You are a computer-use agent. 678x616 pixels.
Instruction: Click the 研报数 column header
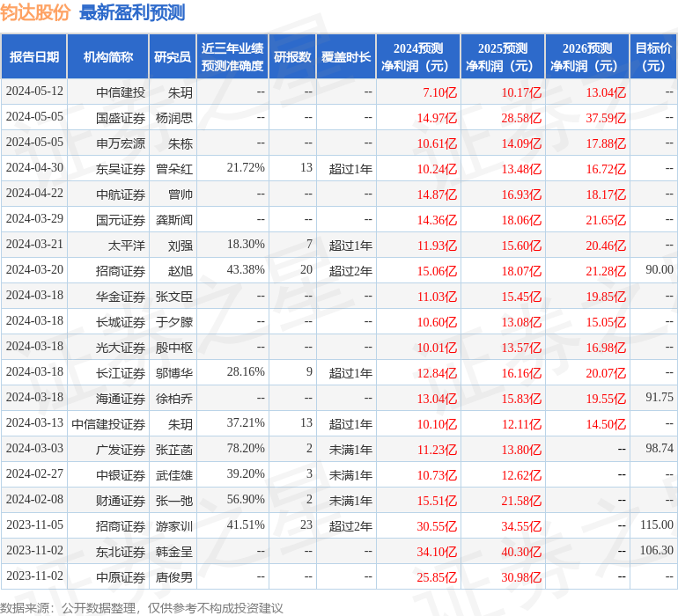(292, 56)
